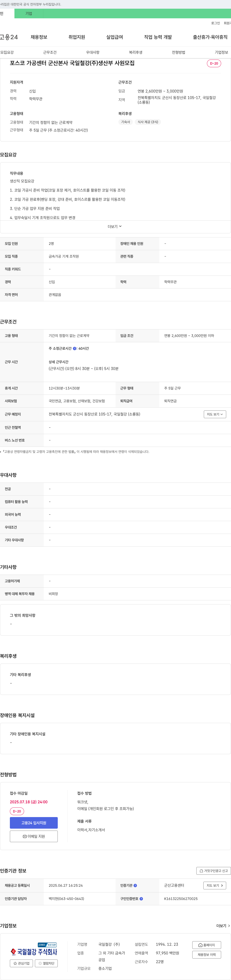
Task: Switch to the 기업 tab
Action: click(29, 13)
